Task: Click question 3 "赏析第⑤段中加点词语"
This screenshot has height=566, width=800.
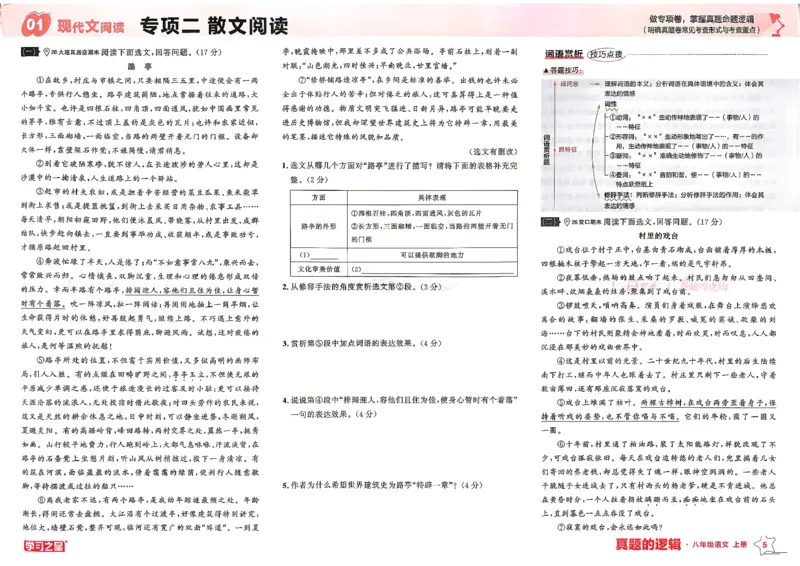Action: 362,343
